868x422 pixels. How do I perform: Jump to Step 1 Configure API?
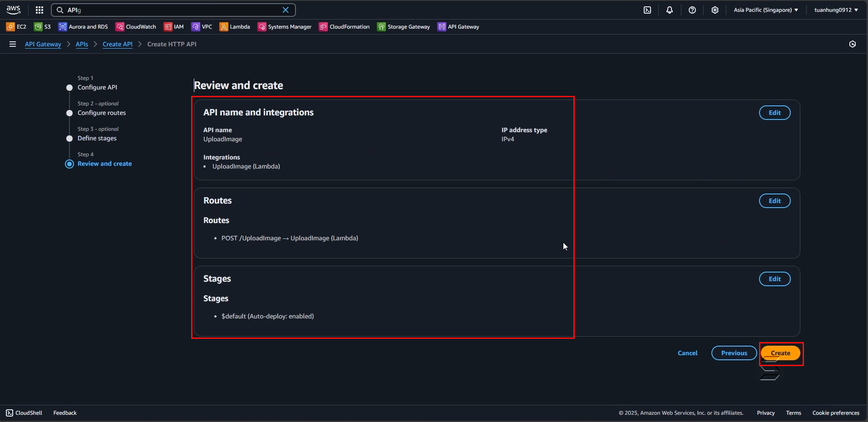click(97, 87)
